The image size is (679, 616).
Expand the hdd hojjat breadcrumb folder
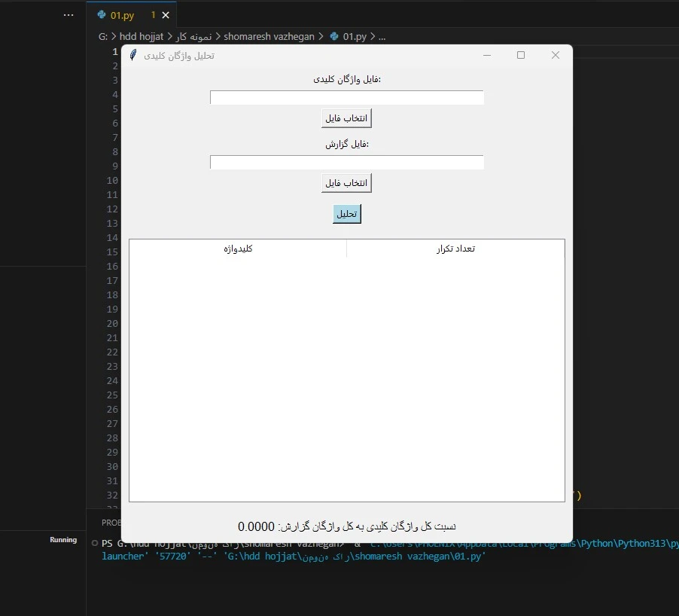[142, 36]
